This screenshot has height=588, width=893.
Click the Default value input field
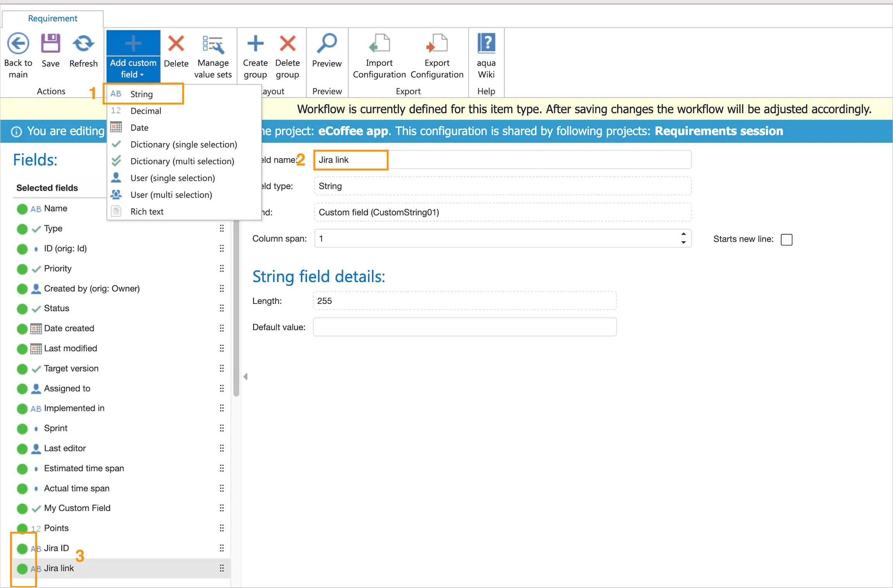[464, 327]
